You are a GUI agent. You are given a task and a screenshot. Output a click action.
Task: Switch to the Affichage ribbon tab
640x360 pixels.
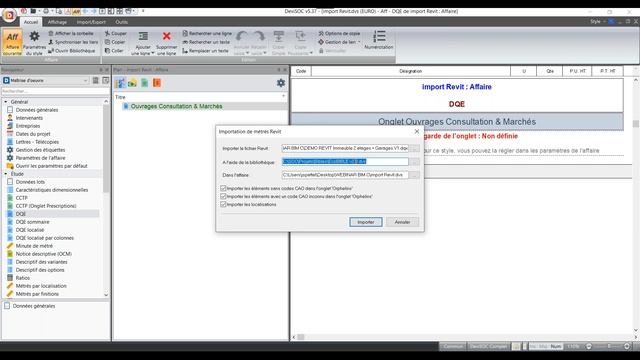click(x=57, y=22)
